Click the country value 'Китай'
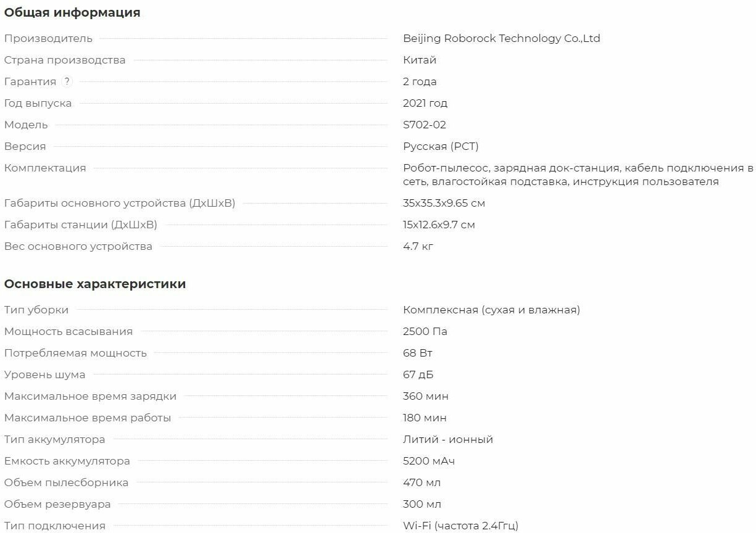 coord(420,60)
